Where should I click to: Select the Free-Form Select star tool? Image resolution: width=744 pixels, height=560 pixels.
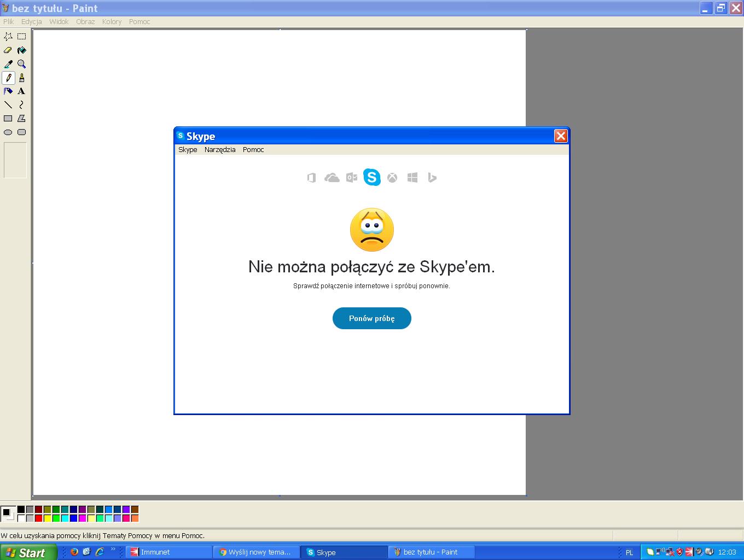click(x=8, y=37)
